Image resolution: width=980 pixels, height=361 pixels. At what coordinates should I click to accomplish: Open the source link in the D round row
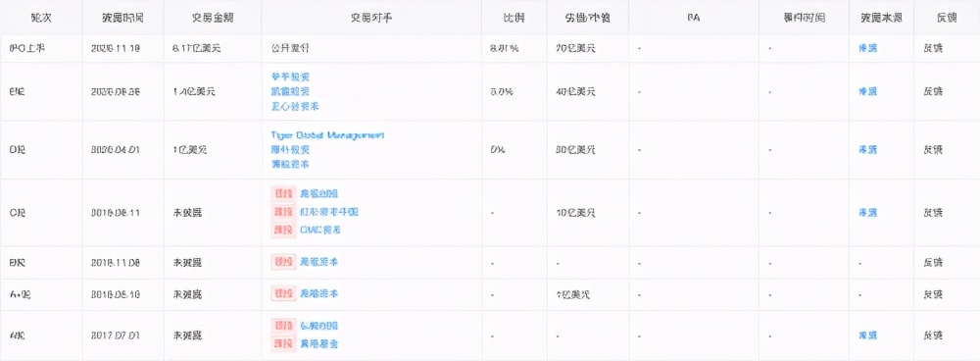point(867,150)
